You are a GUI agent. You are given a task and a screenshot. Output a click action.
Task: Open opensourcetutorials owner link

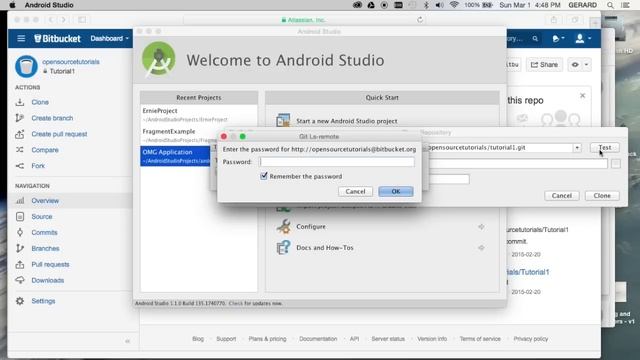pyautogui.click(x=71, y=62)
